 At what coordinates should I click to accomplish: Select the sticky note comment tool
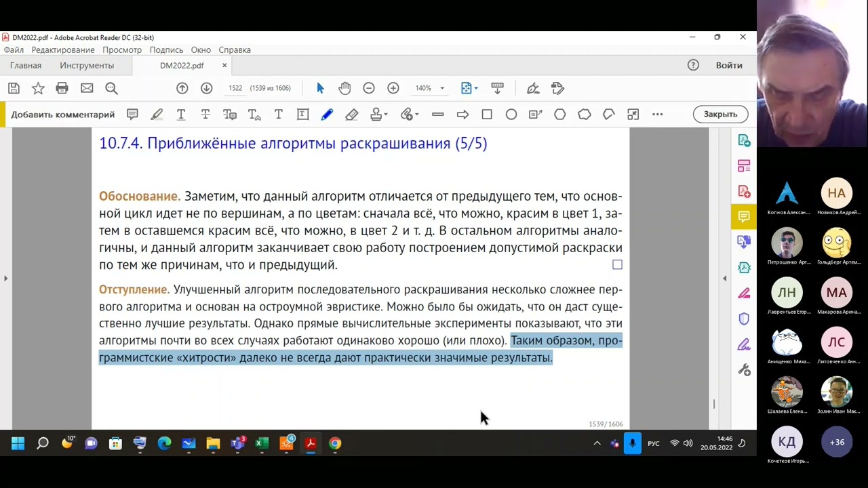pyautogui.click(x=132, y=115)
